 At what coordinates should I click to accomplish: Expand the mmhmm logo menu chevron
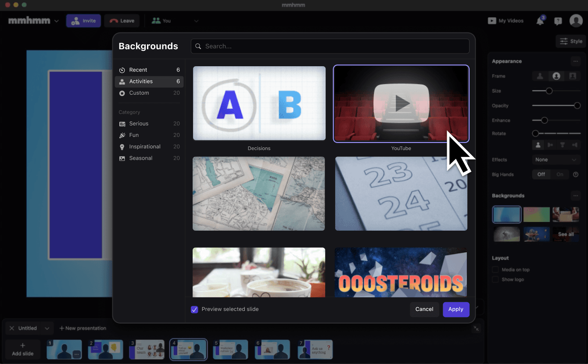coord(57,21)
